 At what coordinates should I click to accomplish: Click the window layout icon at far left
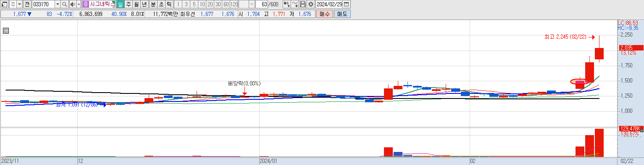pyautogui.click(x=4, y=4)
